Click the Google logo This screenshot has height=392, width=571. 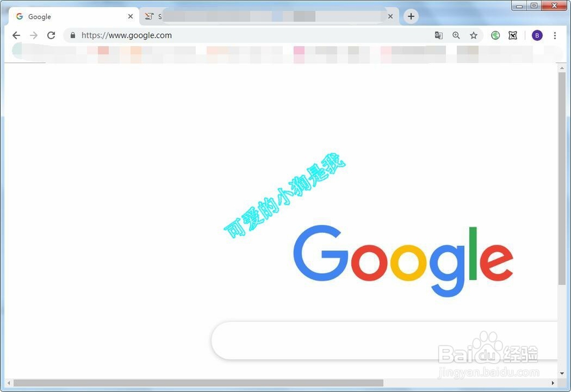[403, 260]
